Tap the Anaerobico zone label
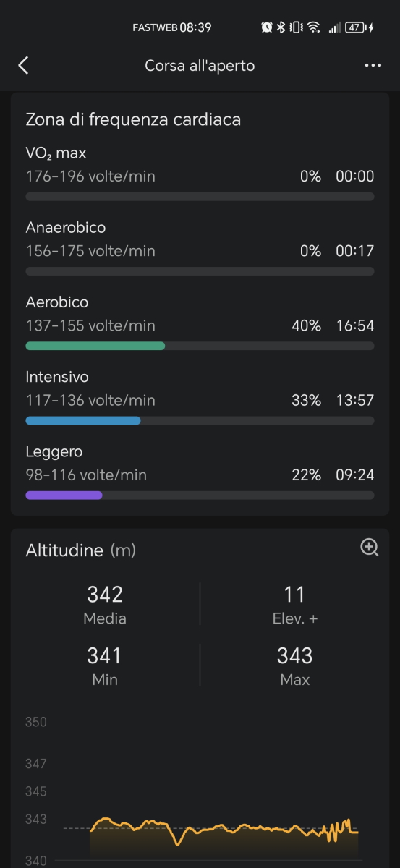The height and width of the screenshot is (868, 400). pos(66,228)
